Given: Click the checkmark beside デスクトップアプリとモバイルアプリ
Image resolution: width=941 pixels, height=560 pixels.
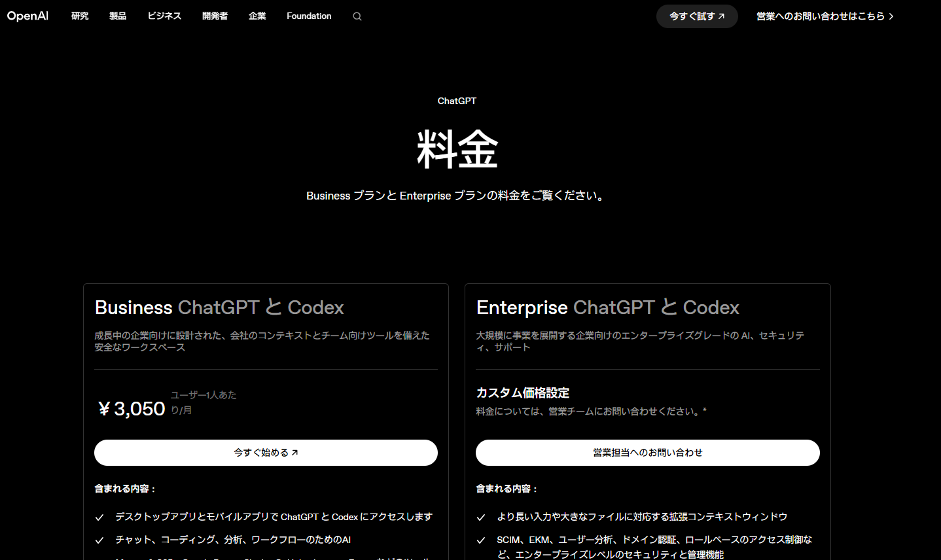Looking at the screenshot, I should [99, 517].
